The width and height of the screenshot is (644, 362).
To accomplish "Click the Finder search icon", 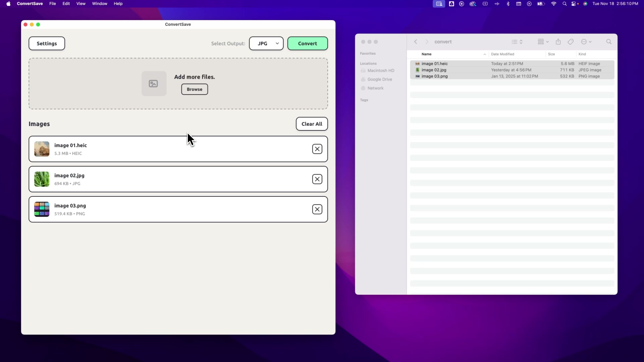I will pyautogui.click(x=609, y=42).
